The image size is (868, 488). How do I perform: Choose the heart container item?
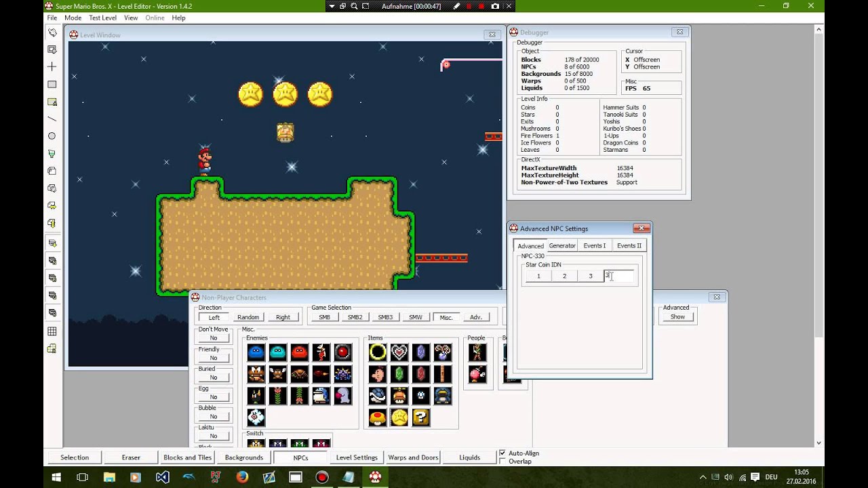pyautogui.click(x=399, y=352)
